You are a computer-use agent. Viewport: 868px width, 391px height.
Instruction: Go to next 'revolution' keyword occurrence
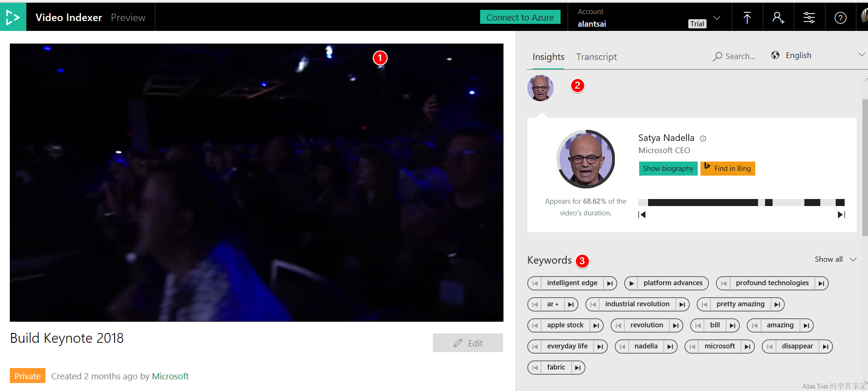pos(676,325)
